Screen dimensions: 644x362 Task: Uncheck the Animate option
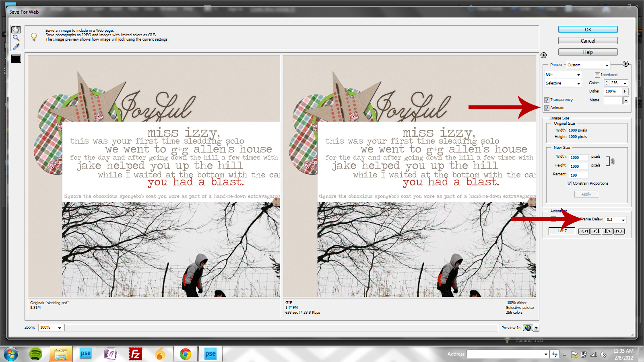point(547,107)
